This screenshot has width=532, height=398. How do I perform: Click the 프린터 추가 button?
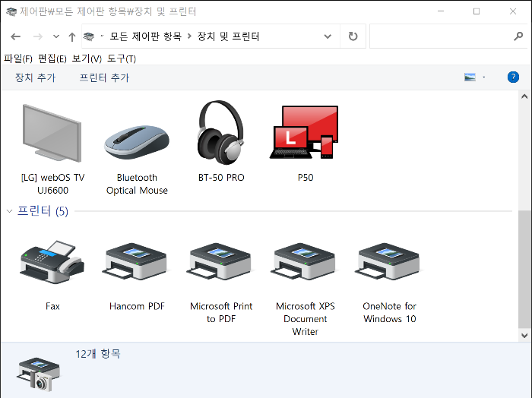(104, 77)
